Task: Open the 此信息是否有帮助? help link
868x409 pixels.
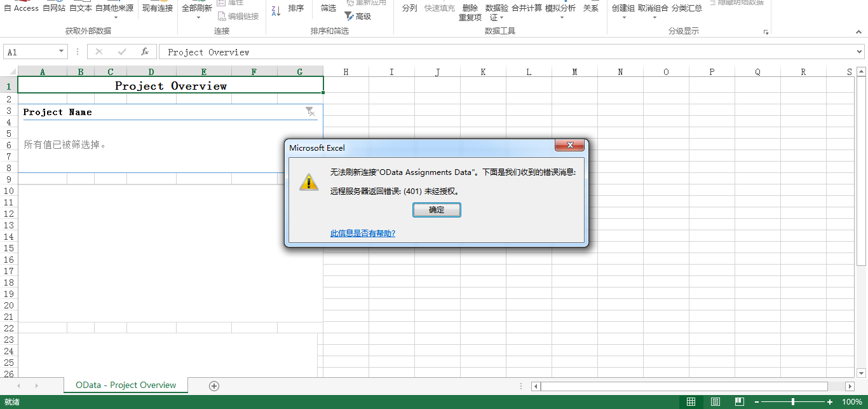Action: tap(363, 233)
